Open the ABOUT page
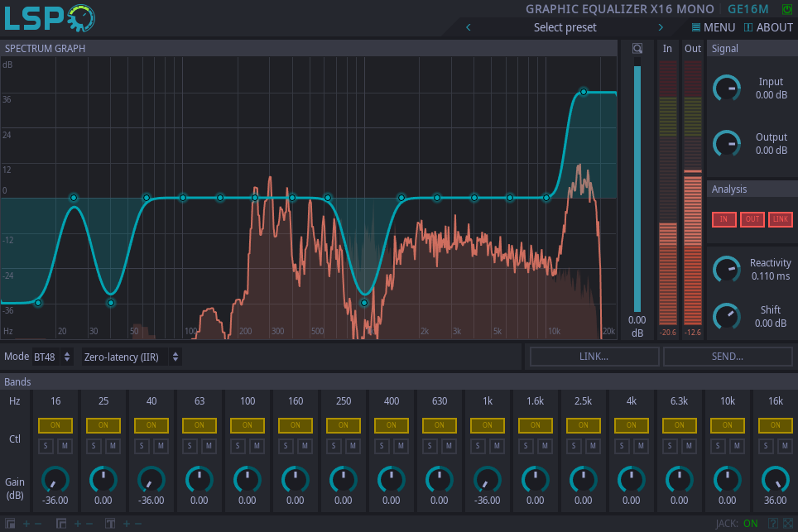 point(768,27)
